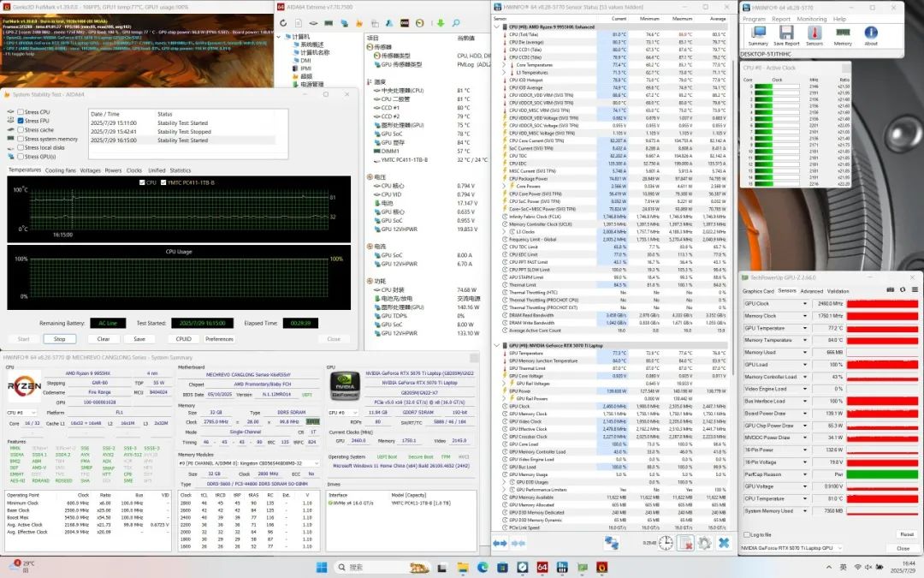The image size is (924, 578).
Task: Close HWiNFO sensor window with blue X icon
Action: 725,543
